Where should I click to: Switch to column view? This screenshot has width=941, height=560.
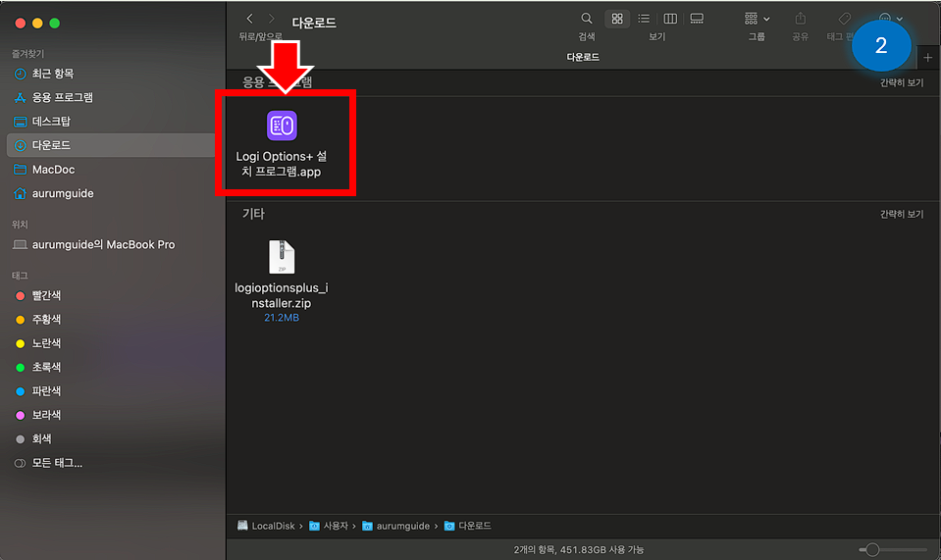click(x=670, y=19)
